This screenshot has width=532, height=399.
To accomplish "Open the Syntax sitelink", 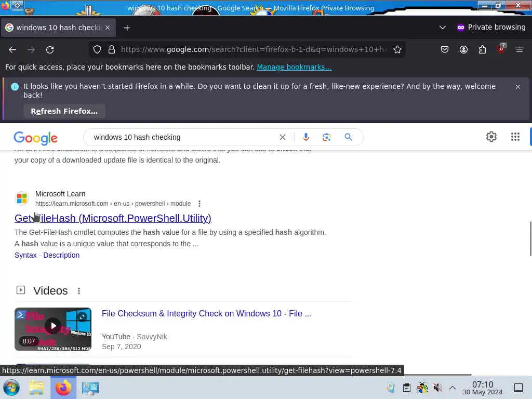I will (x=25, y=255).
